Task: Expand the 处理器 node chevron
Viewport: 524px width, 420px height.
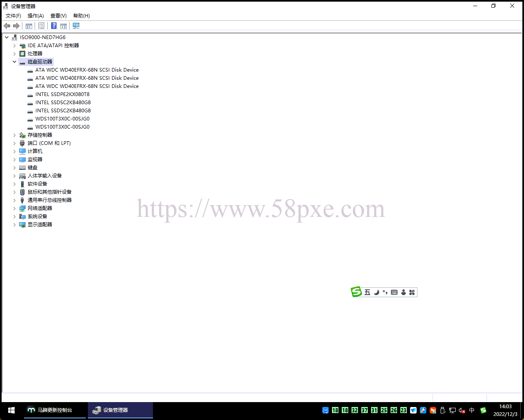Action: tap(15, 53)
